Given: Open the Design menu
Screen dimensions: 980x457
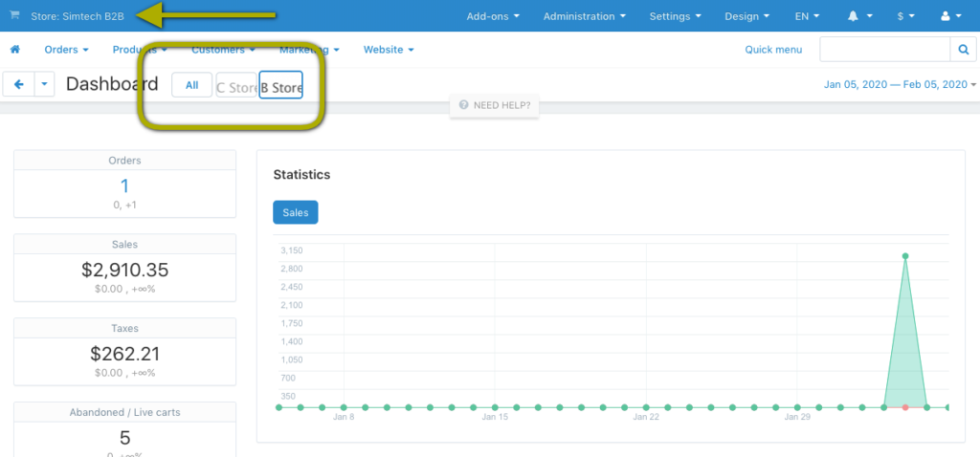Looking at the screenshot, I should tap(747, 16).
